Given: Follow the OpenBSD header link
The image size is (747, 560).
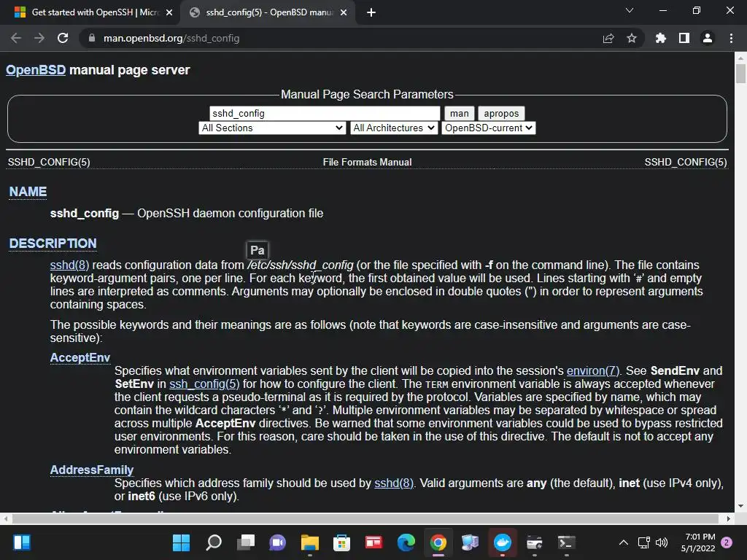Looking at the screenshot, I should point(36,70).
